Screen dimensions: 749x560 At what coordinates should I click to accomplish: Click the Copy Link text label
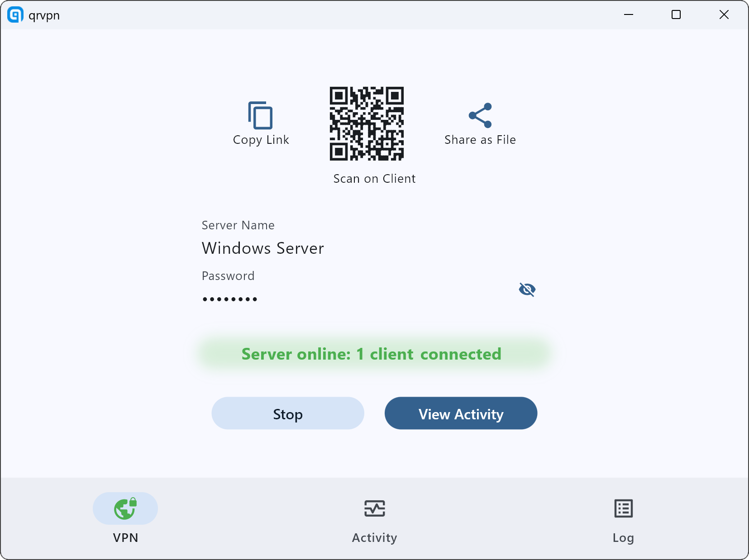pos(261,140)
